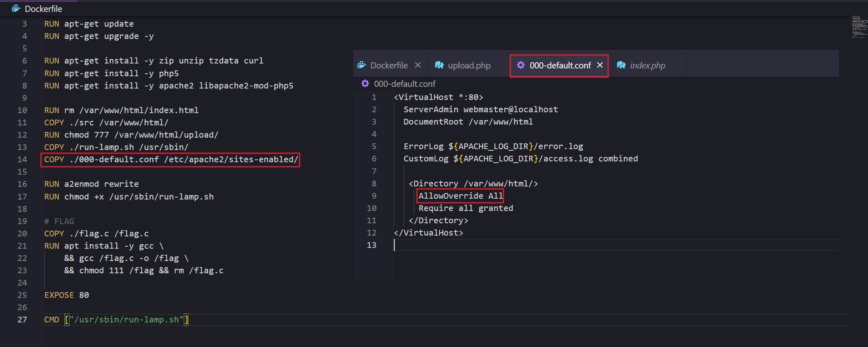Click the gear icon on 000-default.conf tab
The width and height of the screenshot is (868, 347).
[521, 65]
